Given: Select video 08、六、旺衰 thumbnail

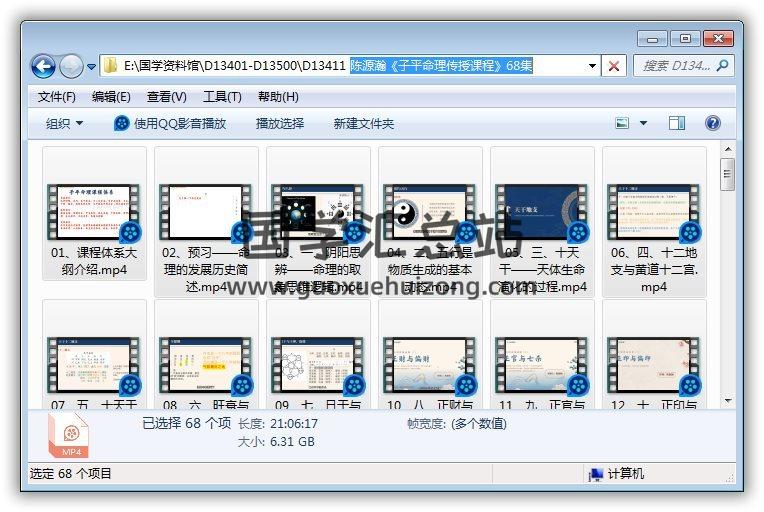Looking at the screenshot, I should point(206,365).
